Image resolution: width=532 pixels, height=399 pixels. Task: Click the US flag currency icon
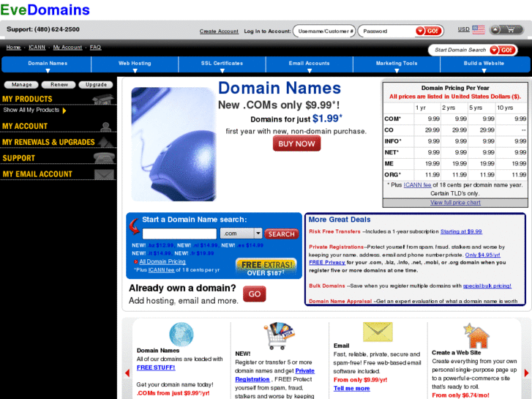pyautogui.click(x=479, y=29)
